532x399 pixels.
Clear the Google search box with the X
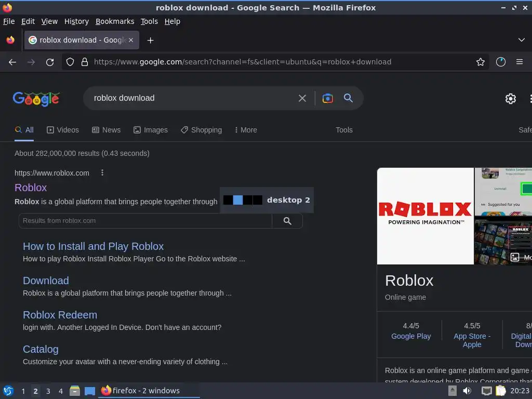(302, 98)
